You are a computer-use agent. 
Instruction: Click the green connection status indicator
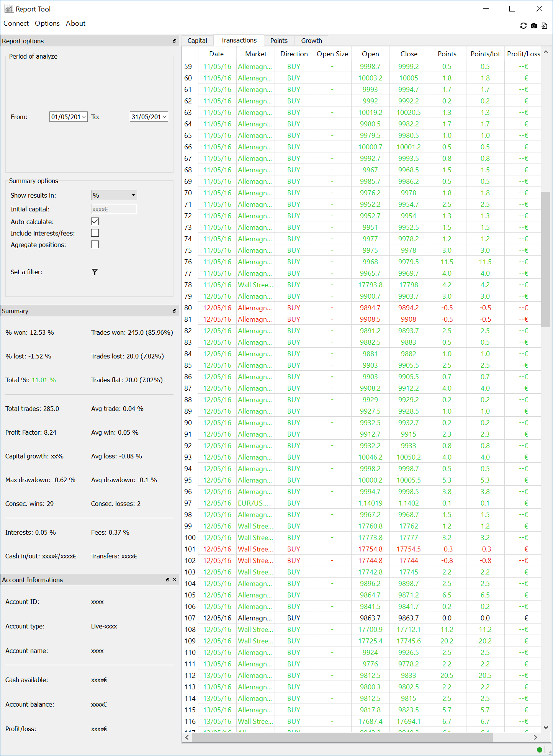(540, 750)
